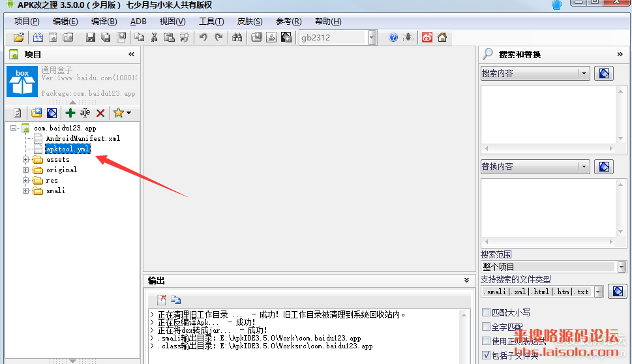The height and width of the screenshot is (364, 632).
Task: Enable the 匹配大小写 checkbox
Action: click(x=486, y=312)
